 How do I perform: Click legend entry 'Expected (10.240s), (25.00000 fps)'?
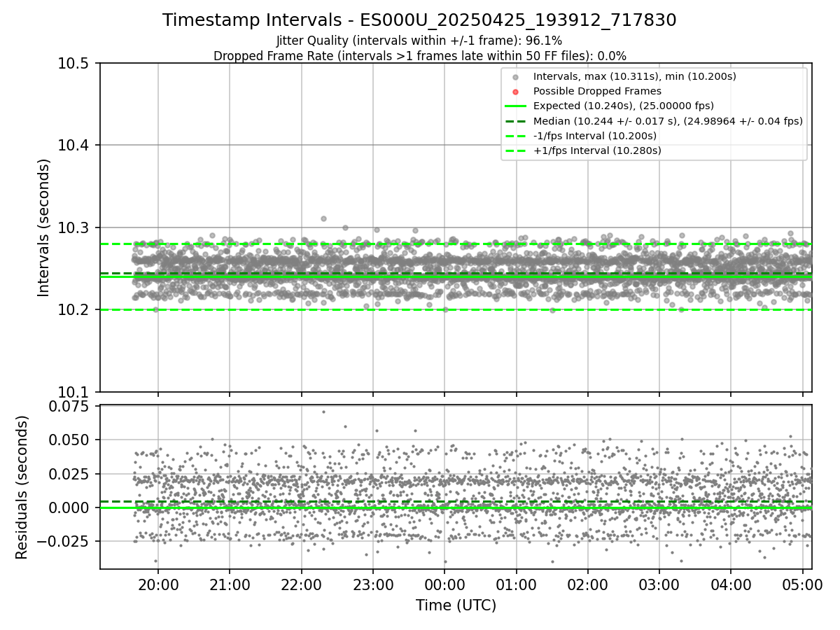tap(623, 106)
